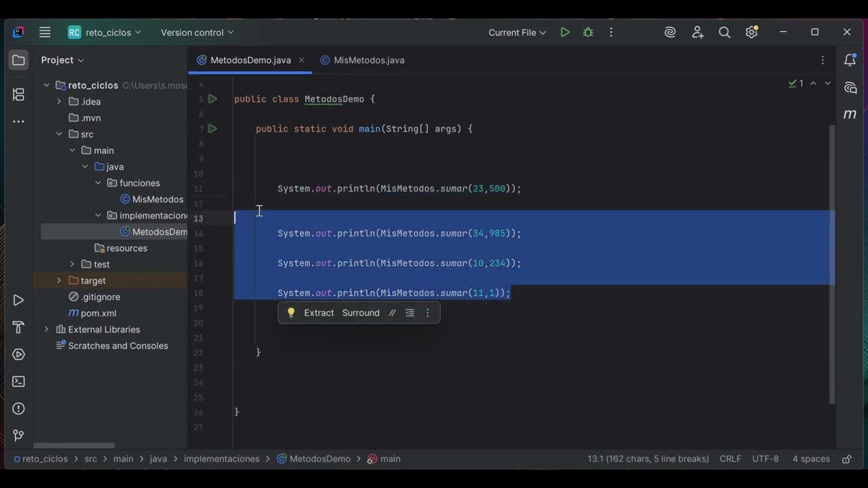
Task: Toggle file read-only lock in status bar
Action: (846, 459)
